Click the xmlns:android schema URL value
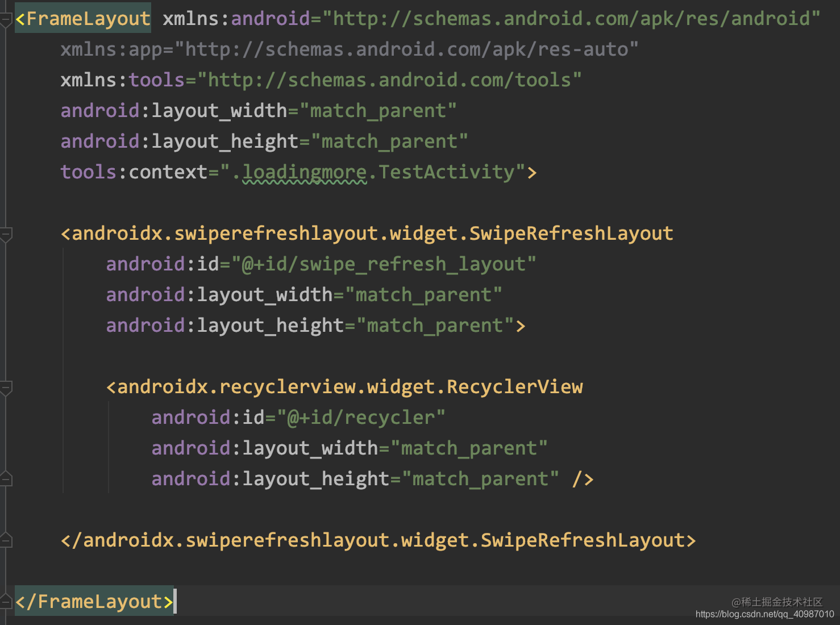This screenshot has width=840, height=625. point(571,19)
